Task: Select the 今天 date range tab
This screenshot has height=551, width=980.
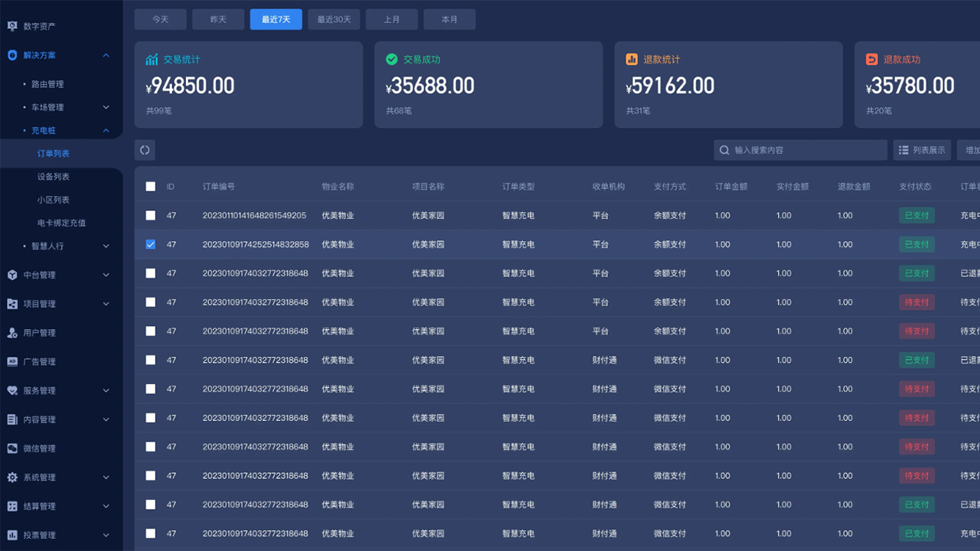Action: point(160,19)
